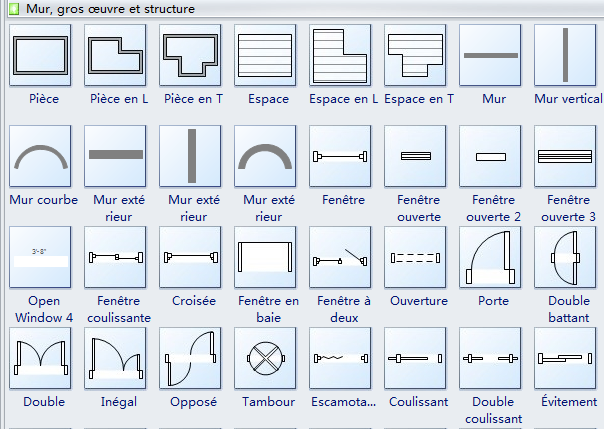Select the Opposé door shape

point(190,358)
